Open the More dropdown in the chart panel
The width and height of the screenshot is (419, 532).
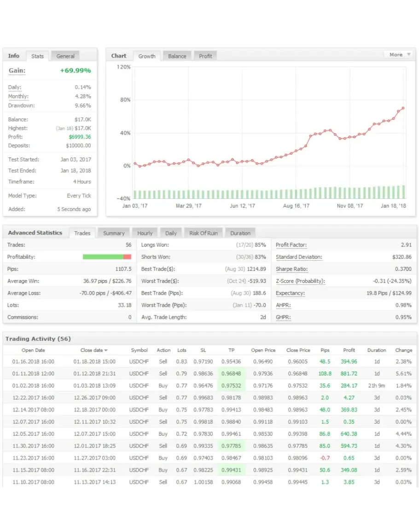tap(399, 54)
